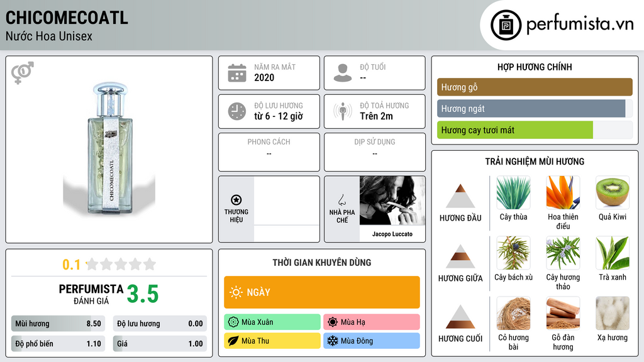Click the Hương cay tươi mát accord bar
This screenshot has width=644, height=362.
(x=535, y=129)
